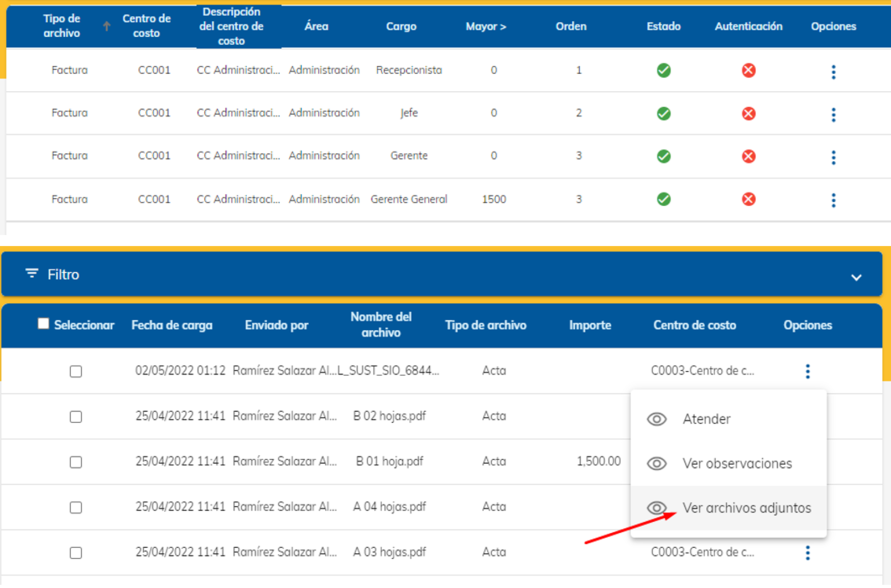Screen dimensions: 891x588
Task: Click the eye icon beside Ver observaciones
Action: click(657, 464)
